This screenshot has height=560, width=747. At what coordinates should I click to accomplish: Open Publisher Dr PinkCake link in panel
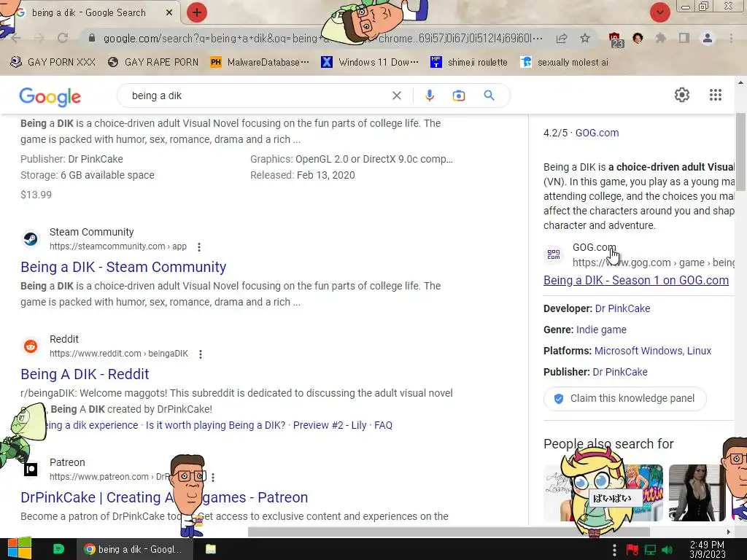pyautogui.click(x=620, y=372)
